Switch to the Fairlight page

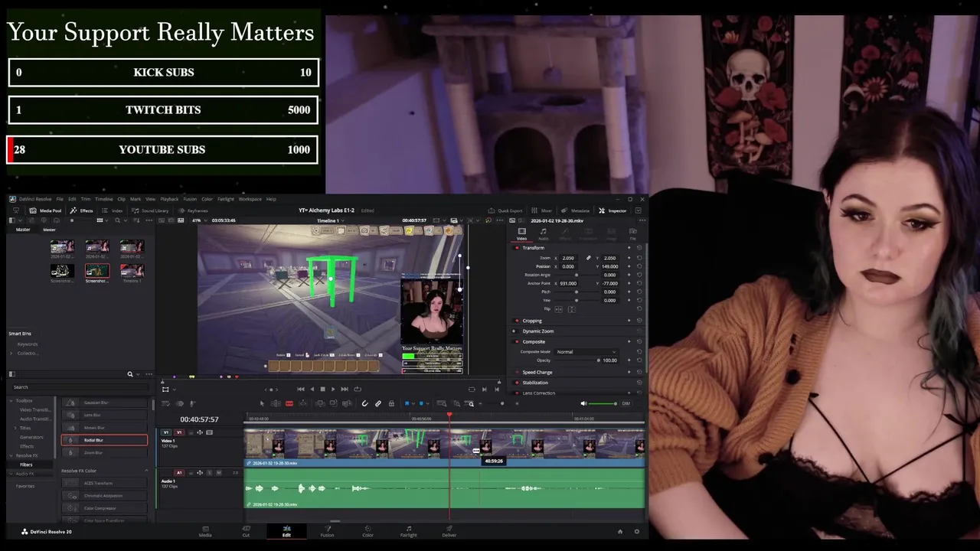coord(408,530)
